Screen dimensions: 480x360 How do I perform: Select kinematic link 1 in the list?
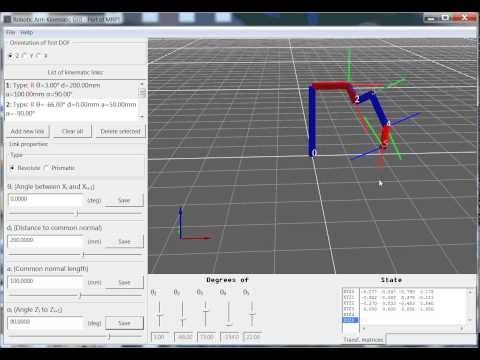point(71,90)
